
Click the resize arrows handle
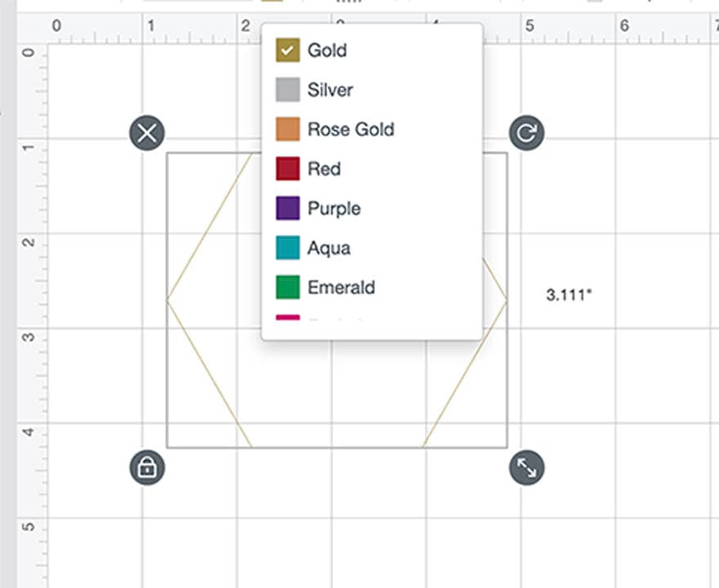pos(526,469)
